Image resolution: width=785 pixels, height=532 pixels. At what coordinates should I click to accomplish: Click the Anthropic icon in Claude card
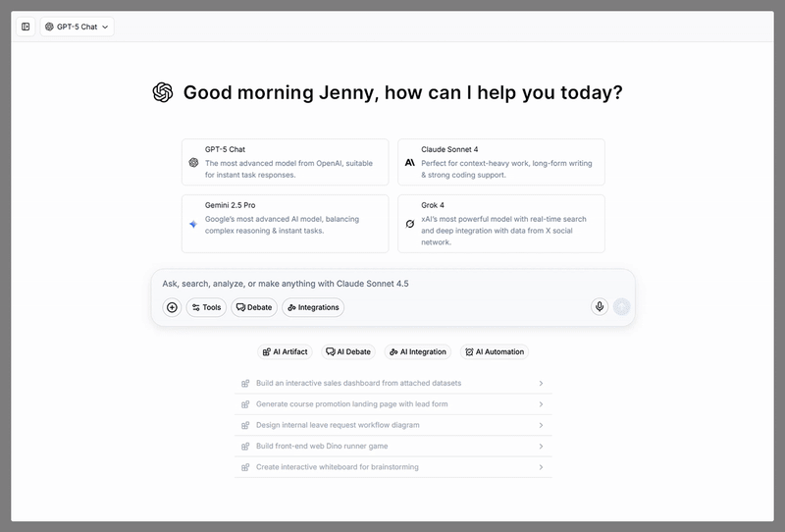[409, 162]
